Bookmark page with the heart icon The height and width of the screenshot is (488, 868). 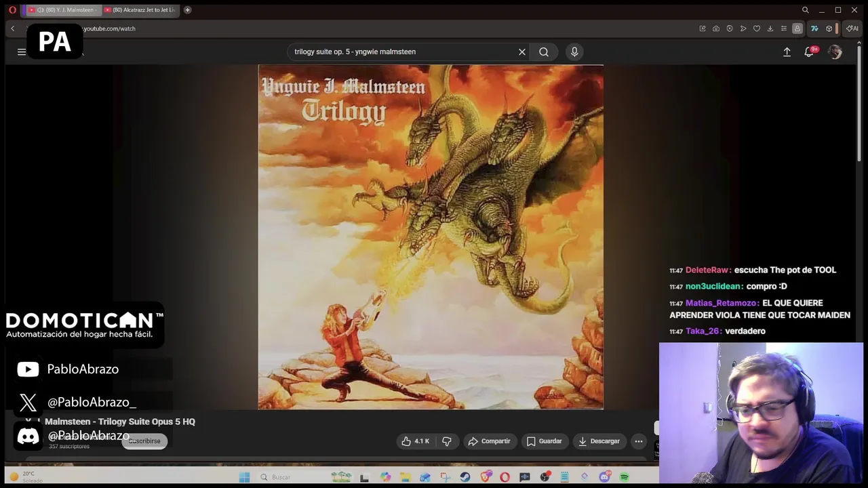tap(757, 28)
